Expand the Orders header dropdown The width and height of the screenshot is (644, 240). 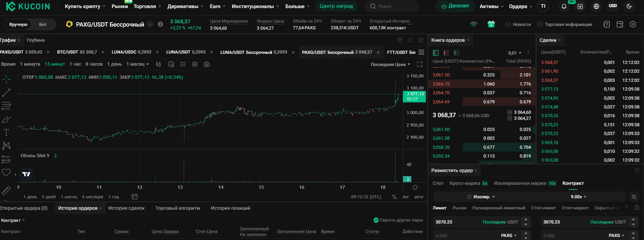pos(521,6)
